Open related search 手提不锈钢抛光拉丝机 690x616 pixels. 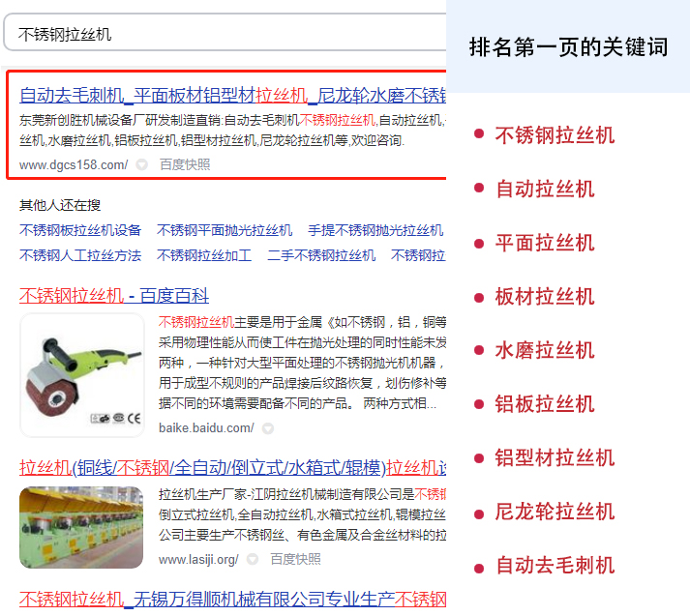pos(375,230)
